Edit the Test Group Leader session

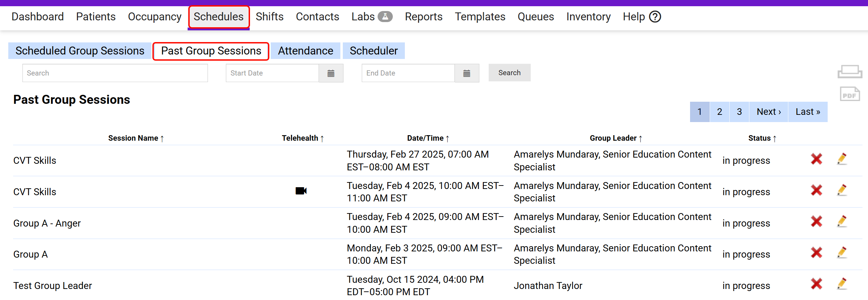click(x=842, y=284)
